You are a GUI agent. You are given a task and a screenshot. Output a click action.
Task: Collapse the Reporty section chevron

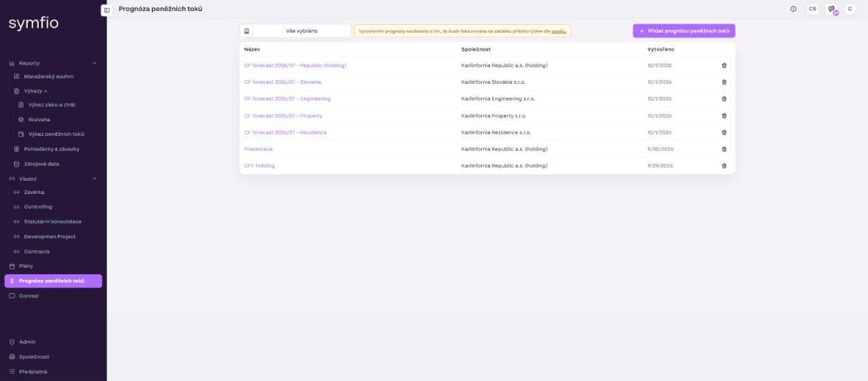point(95,63)
